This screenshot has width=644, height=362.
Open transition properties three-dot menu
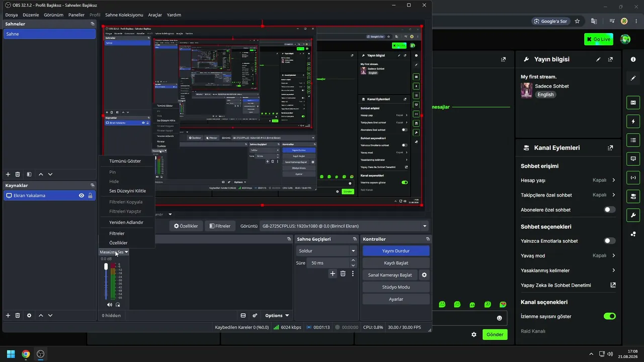[x=353, y=274]
